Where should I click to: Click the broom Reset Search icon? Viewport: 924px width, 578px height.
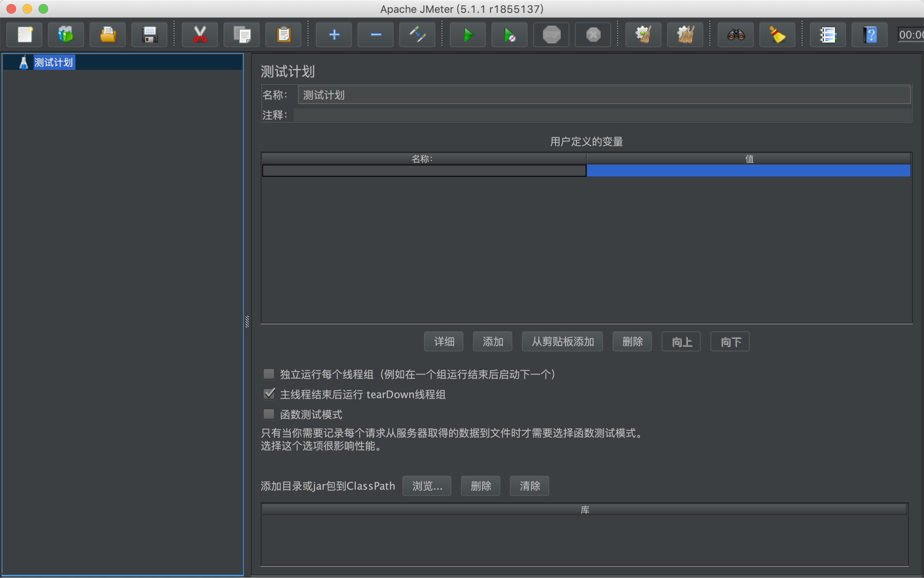pyautogui.click(x=777, y=35)
